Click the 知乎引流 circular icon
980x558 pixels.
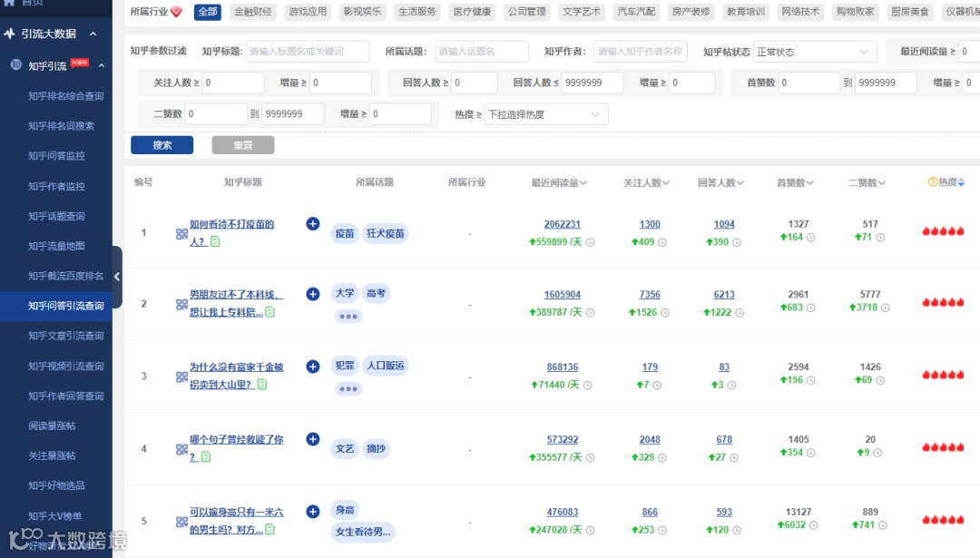pos(16,64)
